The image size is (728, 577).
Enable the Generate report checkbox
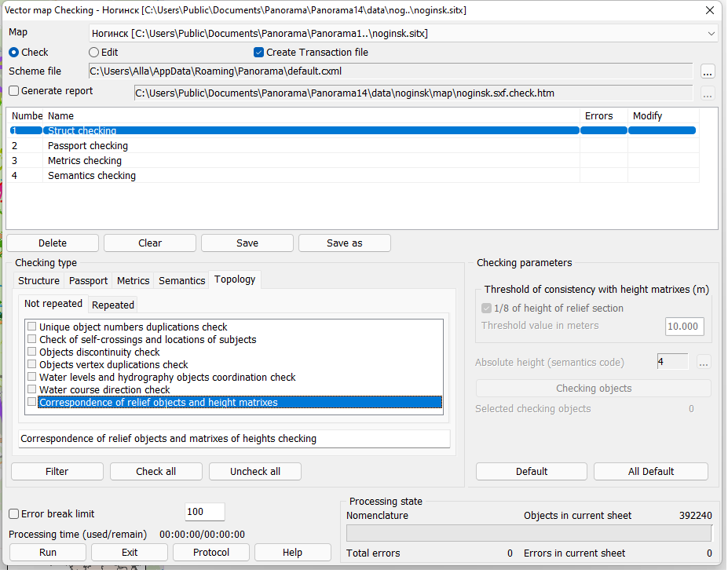[14, 91]
